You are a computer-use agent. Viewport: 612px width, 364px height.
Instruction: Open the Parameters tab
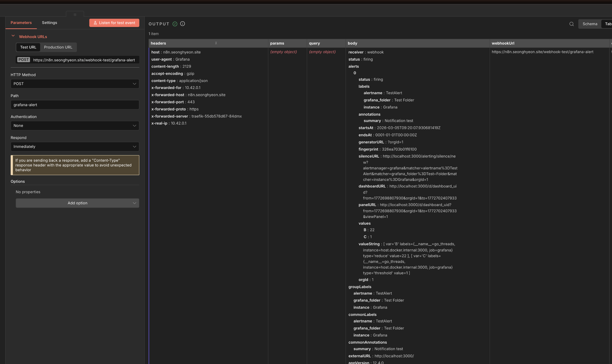tap(21, 23)
